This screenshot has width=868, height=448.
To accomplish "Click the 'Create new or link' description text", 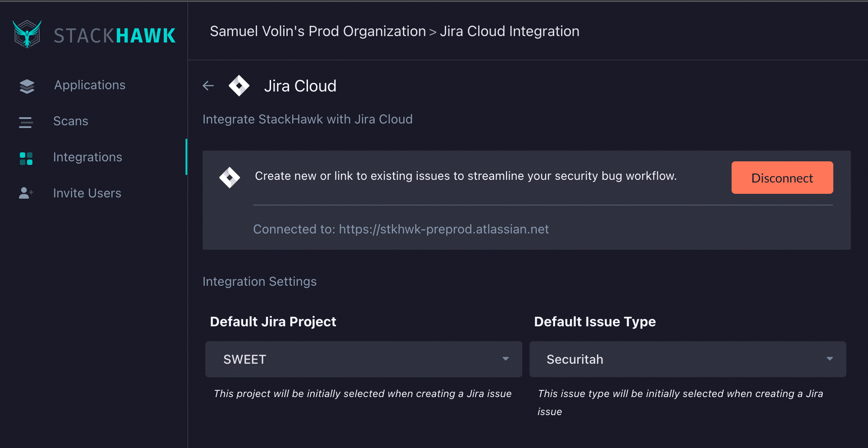I will [x=466, y=176].
